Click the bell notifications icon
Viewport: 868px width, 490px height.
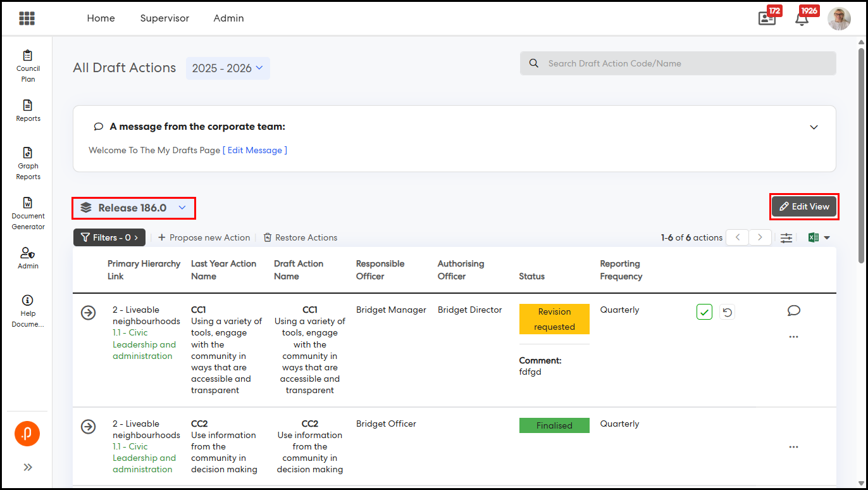[x=802, y=18]
